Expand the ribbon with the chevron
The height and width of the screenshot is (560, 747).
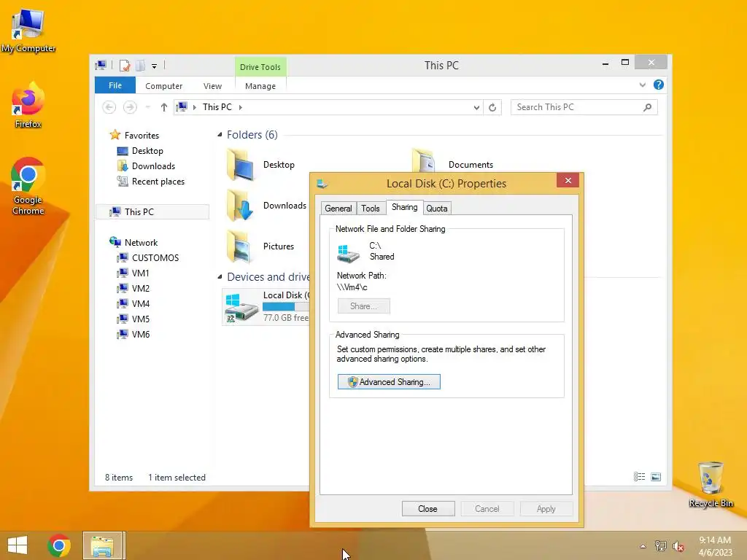point(642,85)
